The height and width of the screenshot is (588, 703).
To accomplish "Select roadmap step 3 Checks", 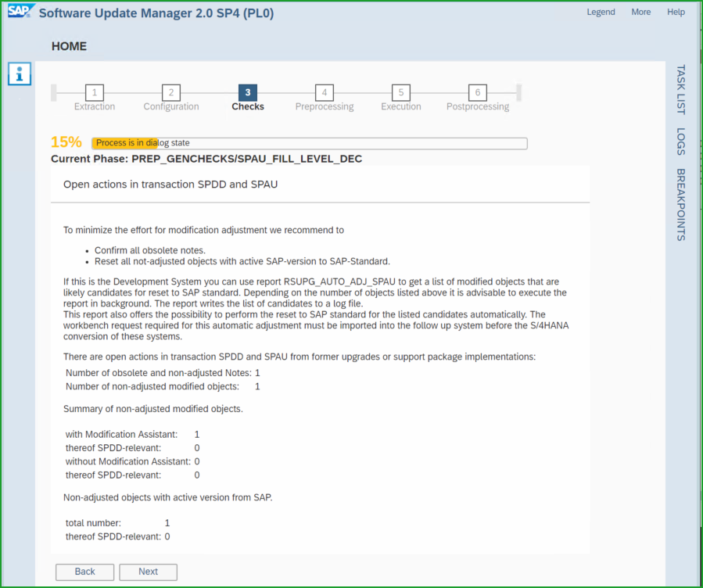I will tap(247, 99).
